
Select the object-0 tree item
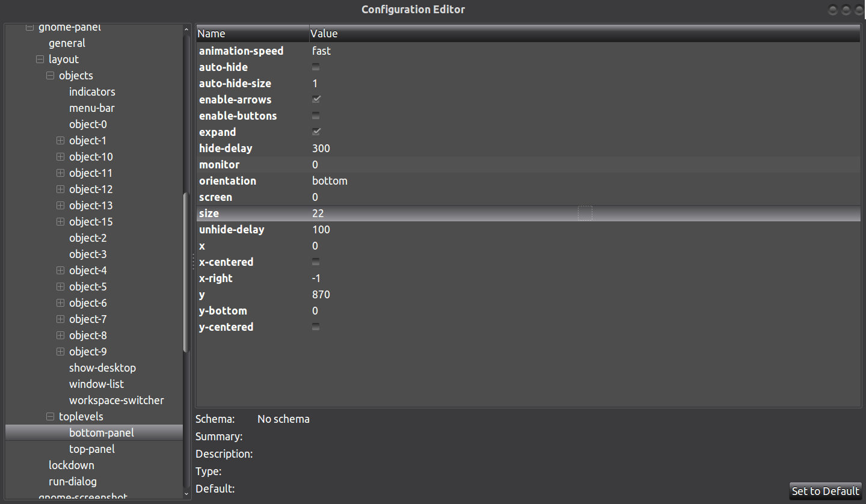coord(88,124)
